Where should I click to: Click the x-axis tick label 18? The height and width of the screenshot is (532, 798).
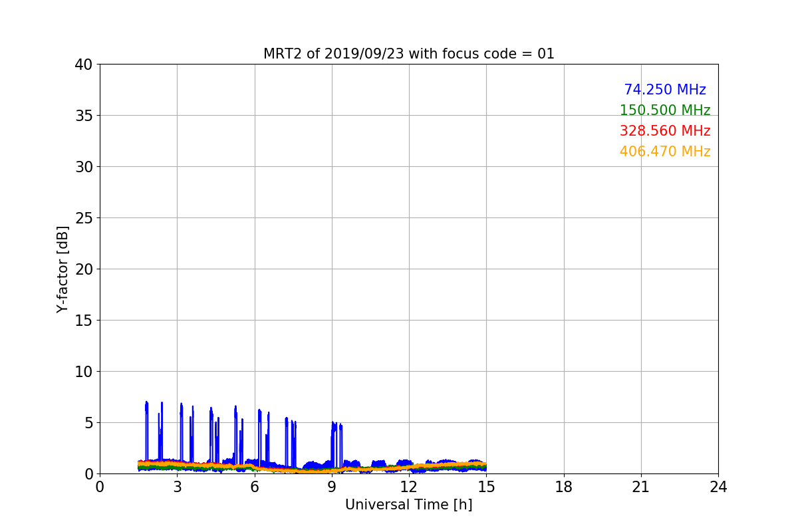[x=564, y=487]
